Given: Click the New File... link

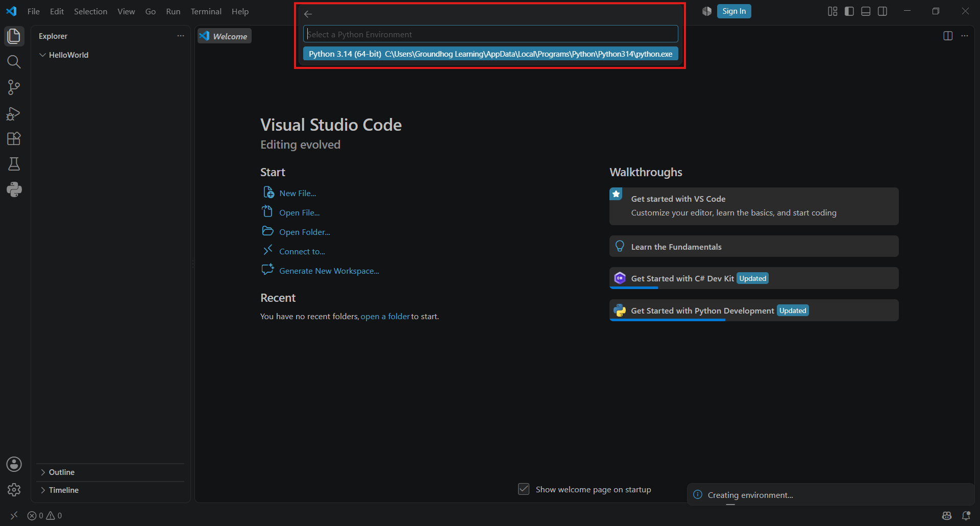Looking at the screenshot, I should 298,193.
